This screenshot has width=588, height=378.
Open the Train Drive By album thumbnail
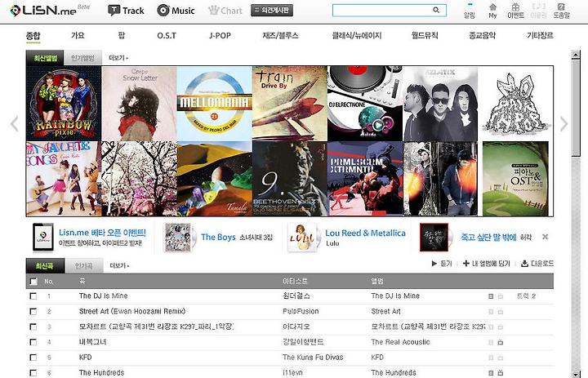290,104
